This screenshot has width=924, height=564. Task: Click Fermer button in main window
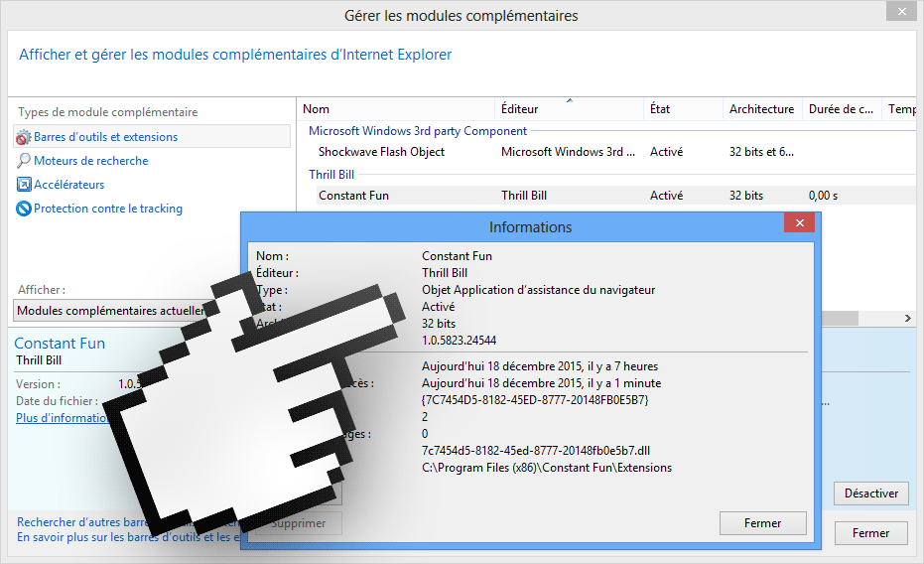[x=870, y=533]
